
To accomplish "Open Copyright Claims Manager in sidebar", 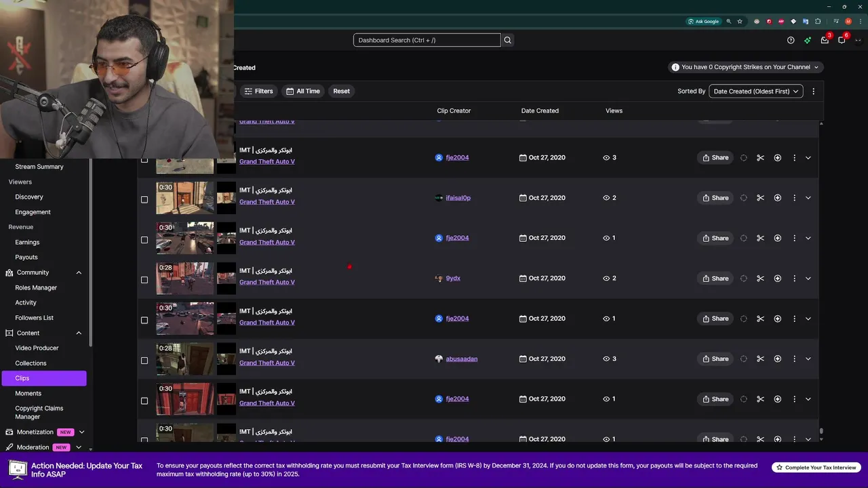I will (39, 412).
